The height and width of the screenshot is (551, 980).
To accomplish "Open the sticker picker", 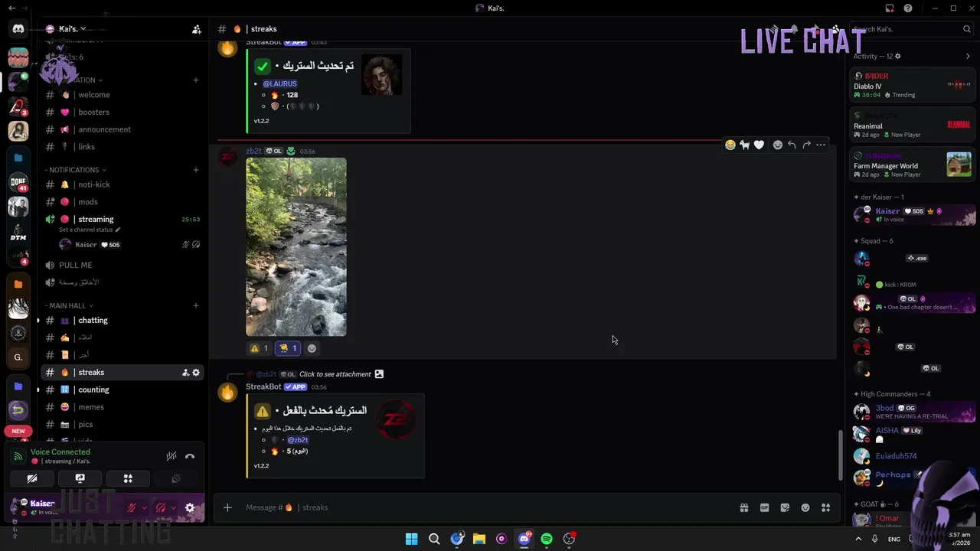I will click(785, 507).
